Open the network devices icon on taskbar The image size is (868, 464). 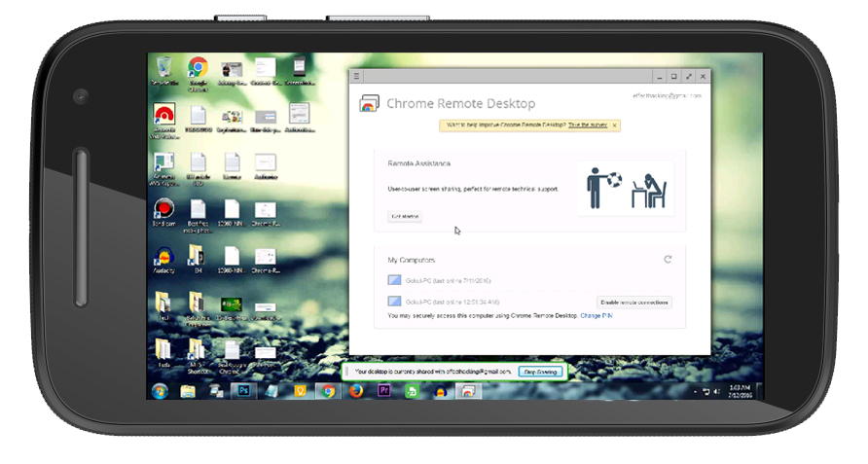click(x=216, y=391)
